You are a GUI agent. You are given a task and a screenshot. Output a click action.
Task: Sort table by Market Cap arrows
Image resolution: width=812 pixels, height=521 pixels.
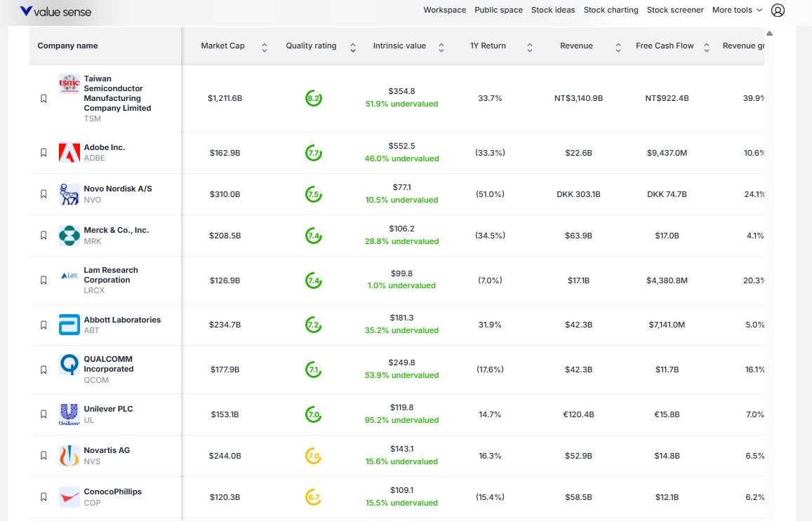pyautogui.click(x=265, y=48)
